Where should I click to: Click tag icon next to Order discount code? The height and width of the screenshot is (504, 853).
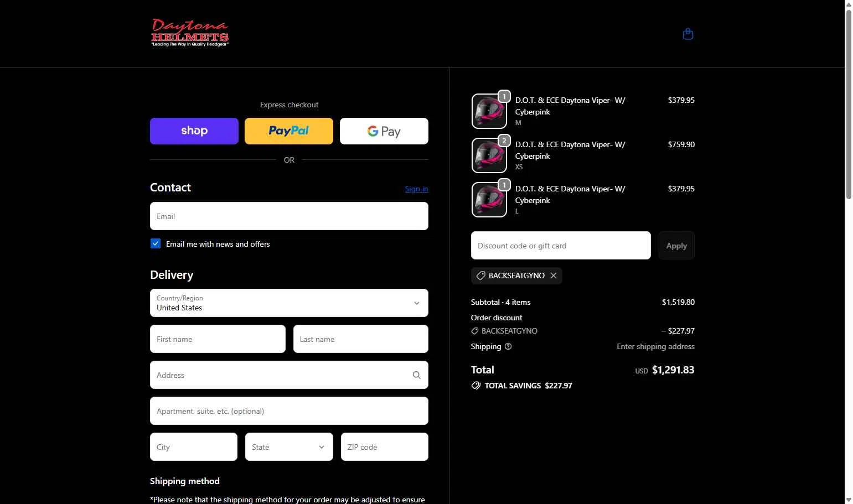(x=475, y=331)
